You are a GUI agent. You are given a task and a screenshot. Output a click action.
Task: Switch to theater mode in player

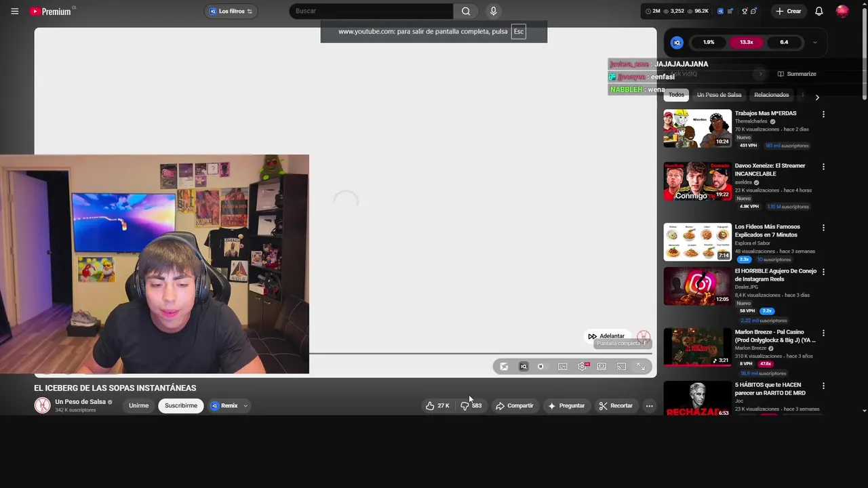point(601,367)
